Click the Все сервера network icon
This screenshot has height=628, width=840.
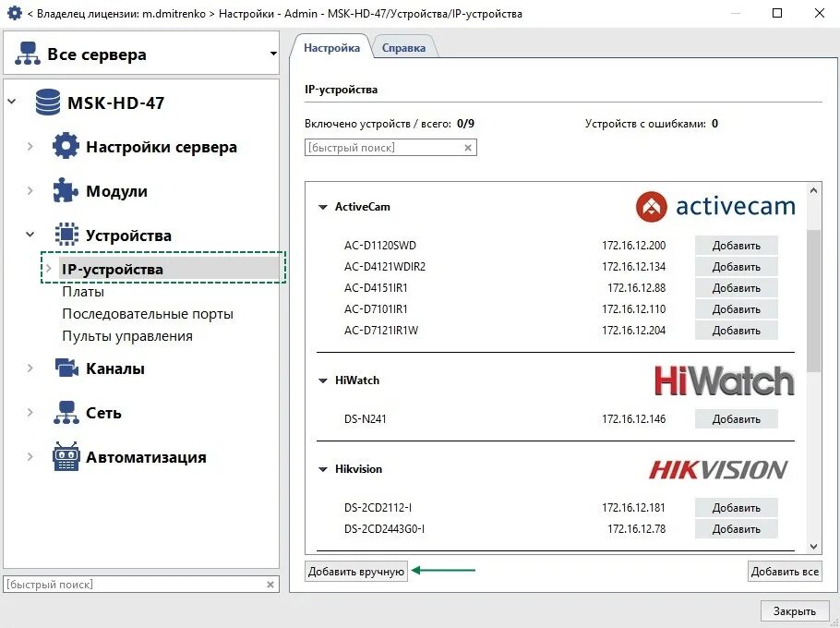(x=28, y=54)
